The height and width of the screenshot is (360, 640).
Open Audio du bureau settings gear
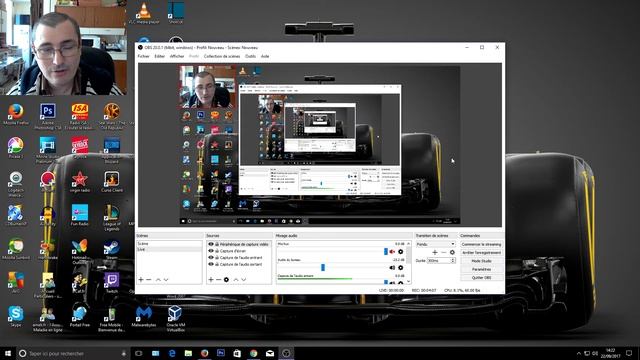click(x=400, y=268)
